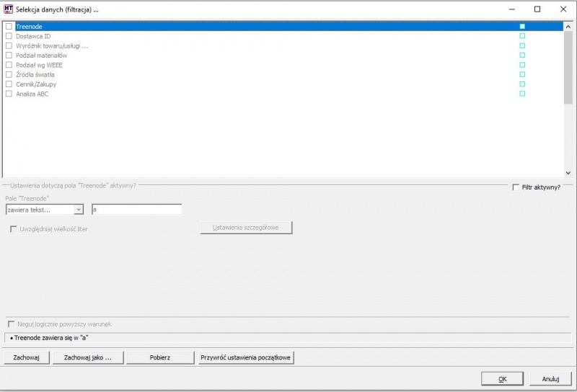Tick the Wyróżnik towaru/usługi checkbox
Screen dimensions: 577x392
click(9, 45)
